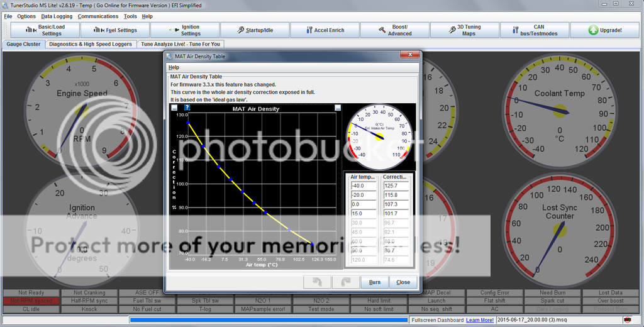
Task: Open Basic/Load Settings toolbar button
Action: pos(46,30)
